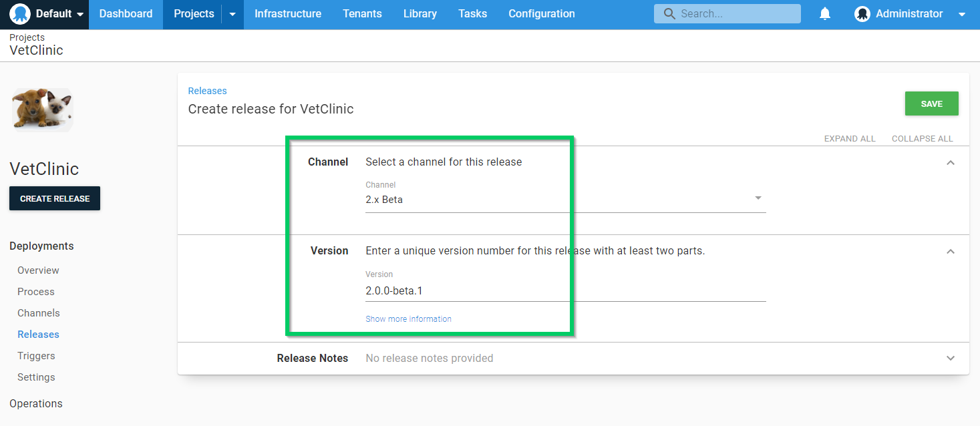
Task: Click the Releases breadcrumb link
Action: [x=207, y=91]
